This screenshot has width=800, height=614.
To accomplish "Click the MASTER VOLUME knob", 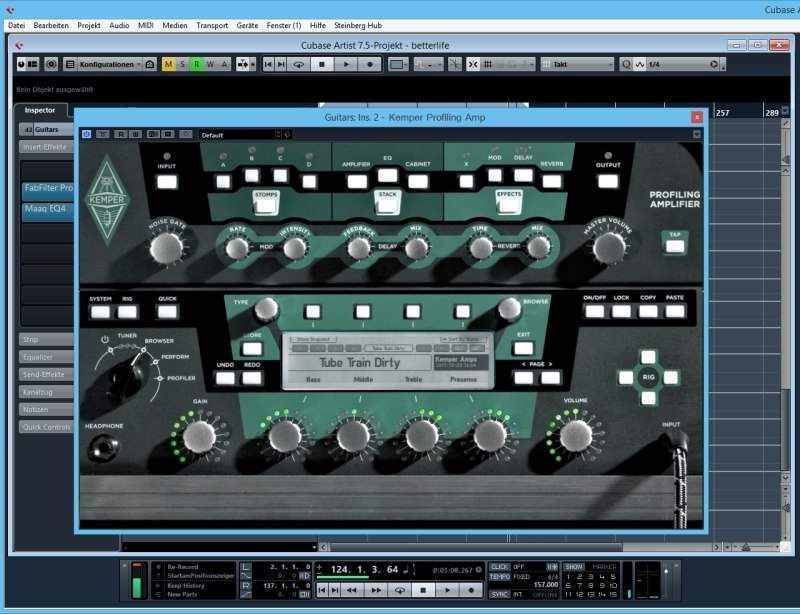I will coord(609,248).
